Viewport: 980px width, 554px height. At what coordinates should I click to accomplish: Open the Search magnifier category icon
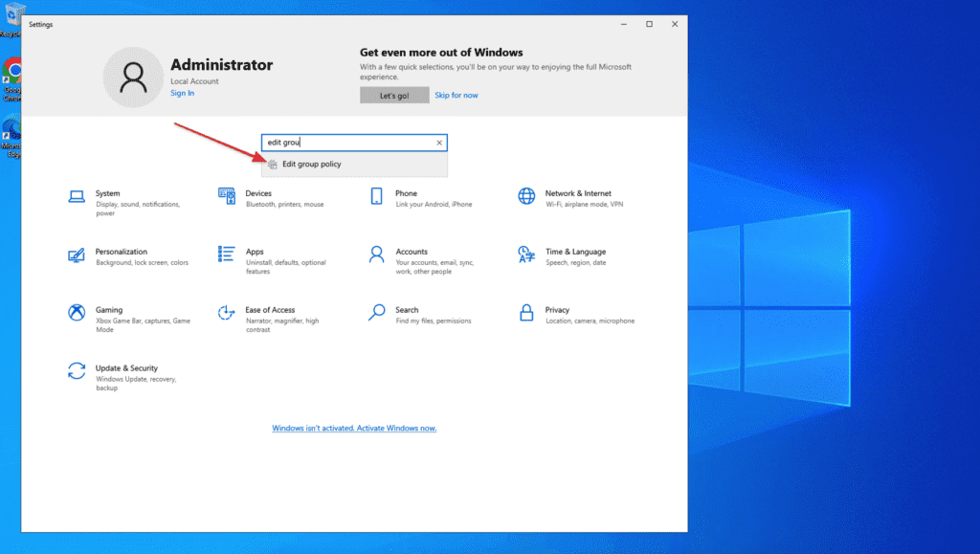tap(377, 313)
